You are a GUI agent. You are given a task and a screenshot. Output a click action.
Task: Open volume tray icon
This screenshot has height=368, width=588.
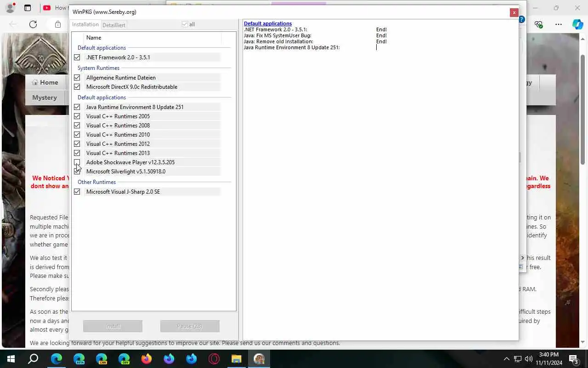click(529, 359)
